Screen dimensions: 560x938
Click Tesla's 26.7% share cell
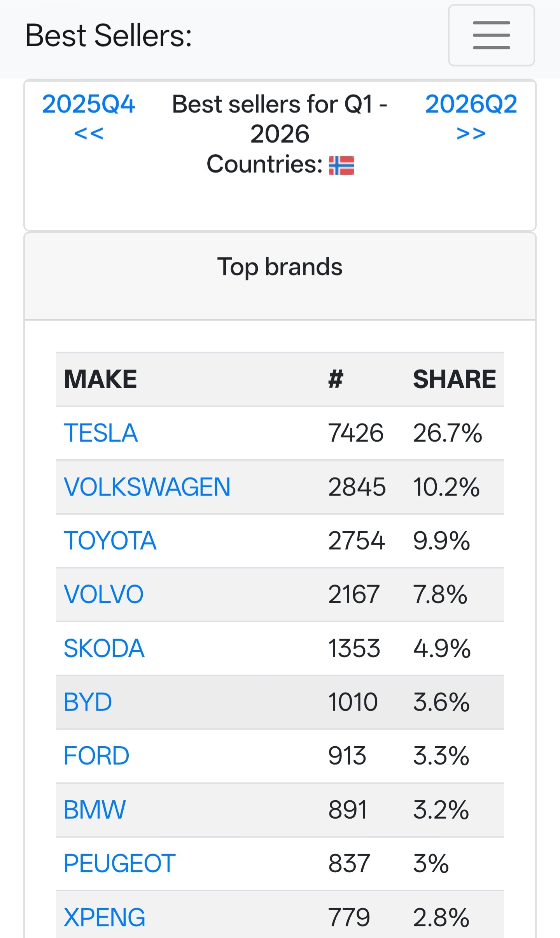tap(448, 433)
